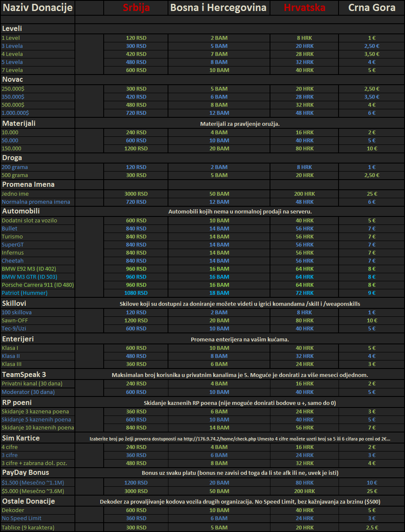Select the Privatni kanal (30 dana) item
The height and width of the screenshot is (532, 405).
[x=32, y=384]
